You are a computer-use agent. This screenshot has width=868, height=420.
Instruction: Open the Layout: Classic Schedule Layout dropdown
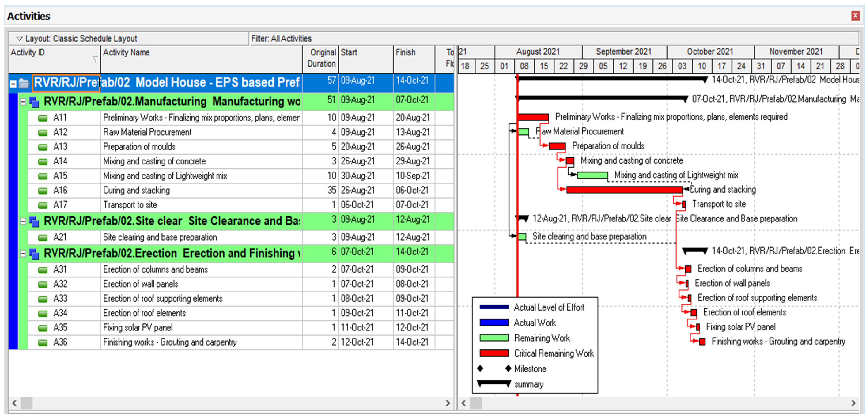tap(20, 39)
